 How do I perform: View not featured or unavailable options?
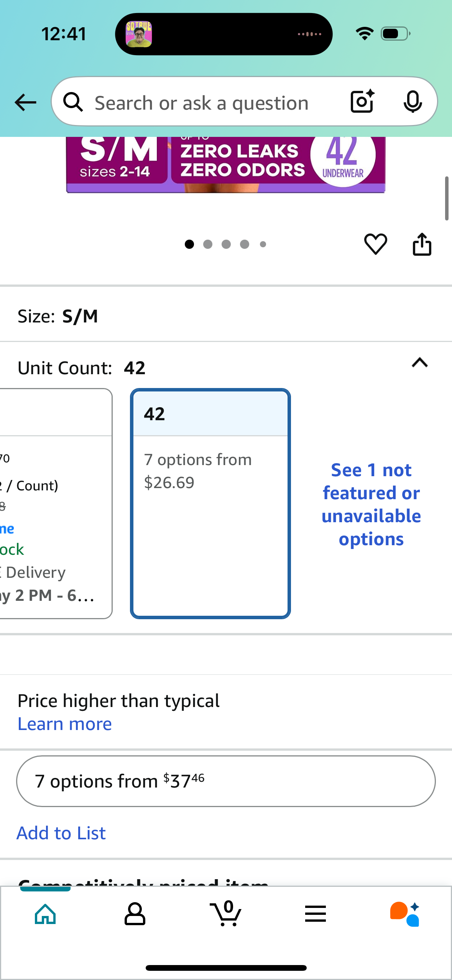[371, 505]
